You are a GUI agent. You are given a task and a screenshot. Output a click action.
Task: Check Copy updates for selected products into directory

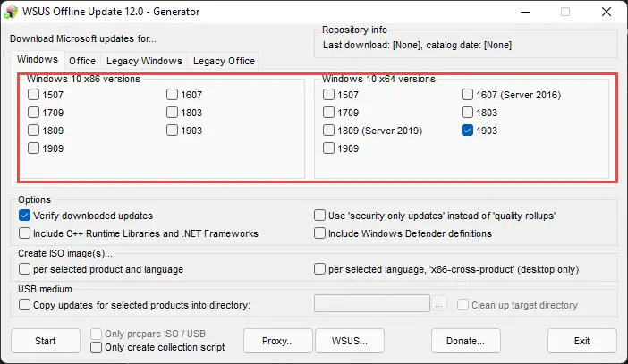25,305
